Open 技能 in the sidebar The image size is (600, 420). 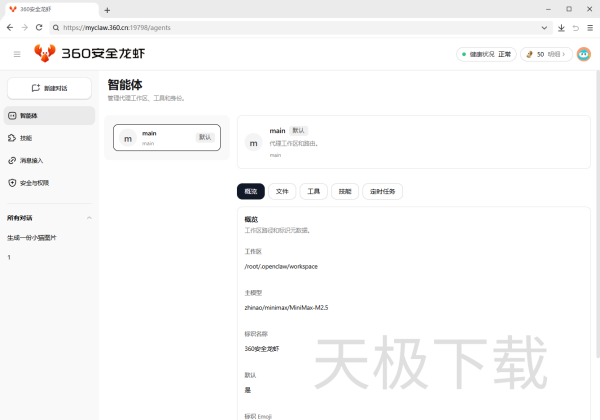pyautogui.click(x=26, y=138)
